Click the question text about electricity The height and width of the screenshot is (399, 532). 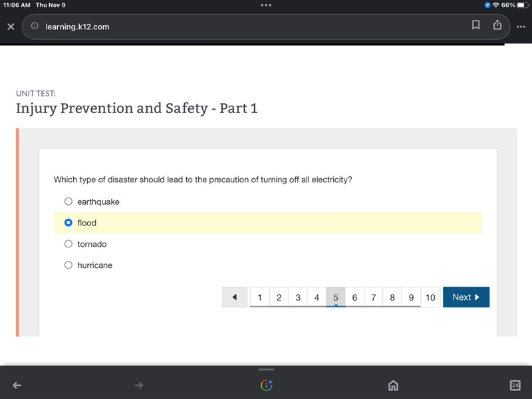203,180
